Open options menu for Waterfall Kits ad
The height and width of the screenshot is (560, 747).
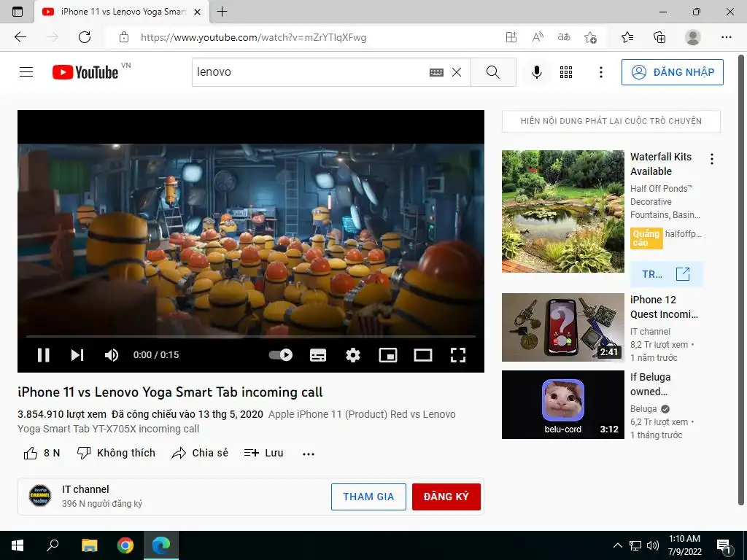712,159
